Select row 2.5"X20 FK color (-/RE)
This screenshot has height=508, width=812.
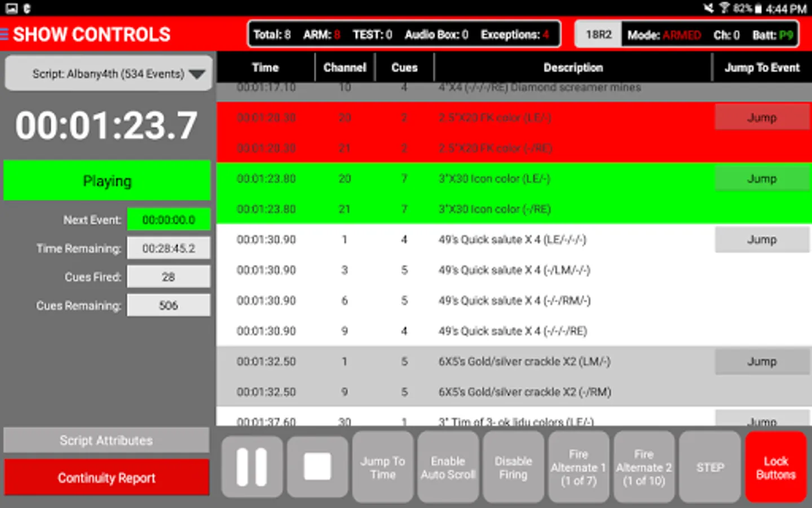[x=514, y=148]
